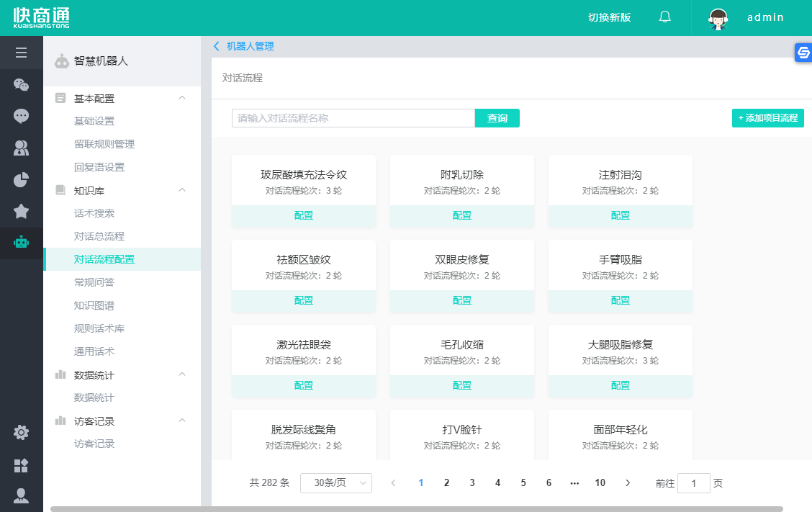Open the blue floating widget on right edge
Image resolution: width=812 pixels, height=512 pixels.
point(803,52)
